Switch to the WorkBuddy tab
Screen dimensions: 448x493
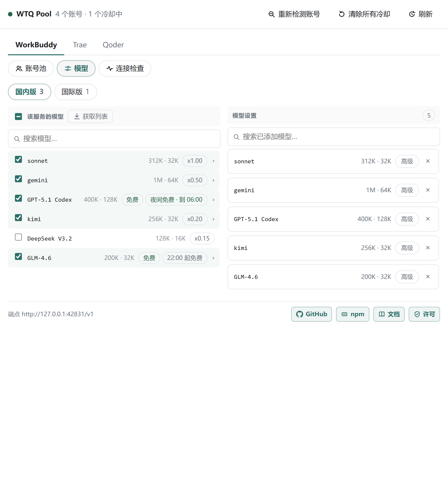(36, 45)
